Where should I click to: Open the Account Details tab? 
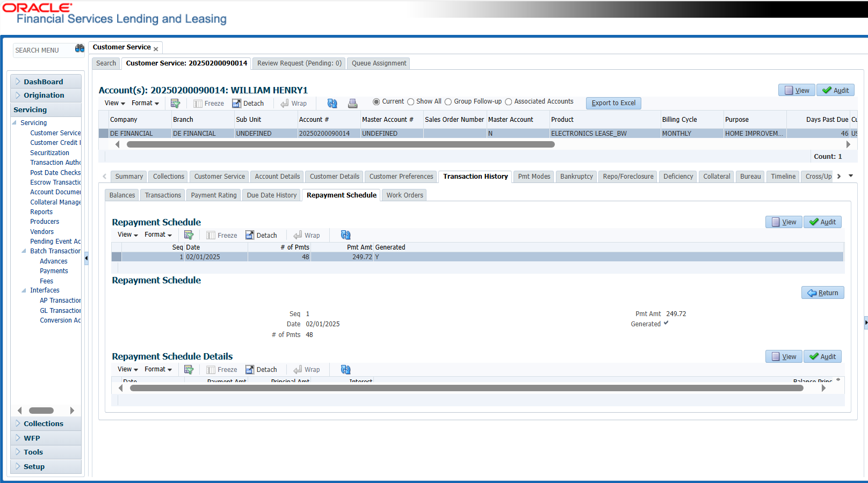coord(277,177)
